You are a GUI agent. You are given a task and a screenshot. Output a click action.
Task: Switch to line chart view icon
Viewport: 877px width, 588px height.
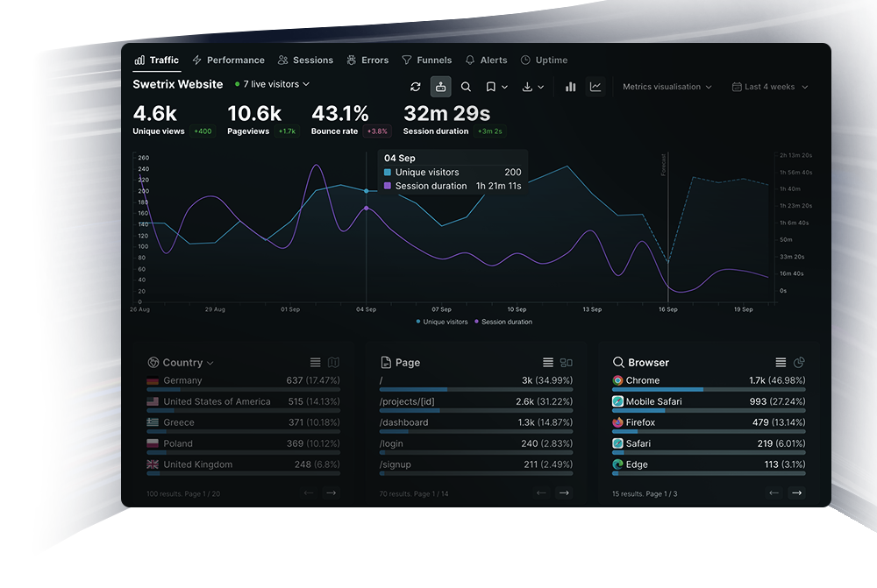click(x=595, y=87)
